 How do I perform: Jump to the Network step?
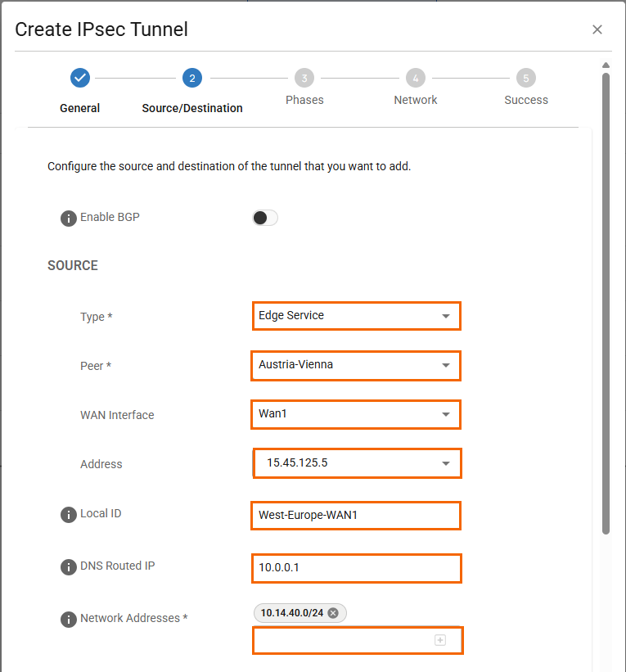pos(416,79)
